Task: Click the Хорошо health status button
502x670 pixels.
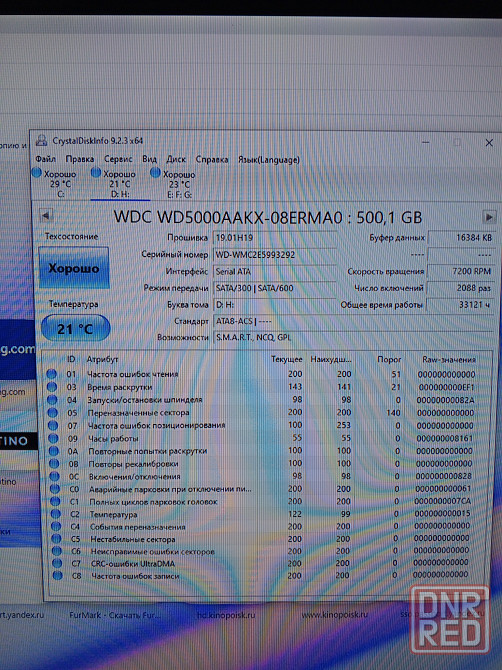Action: (x=73, y=268)
